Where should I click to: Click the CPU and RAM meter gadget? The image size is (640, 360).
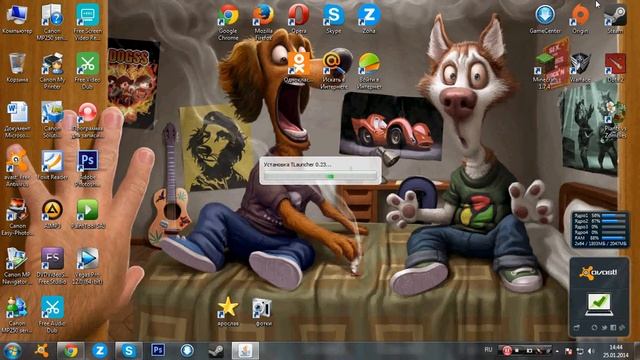click(600, 229)
